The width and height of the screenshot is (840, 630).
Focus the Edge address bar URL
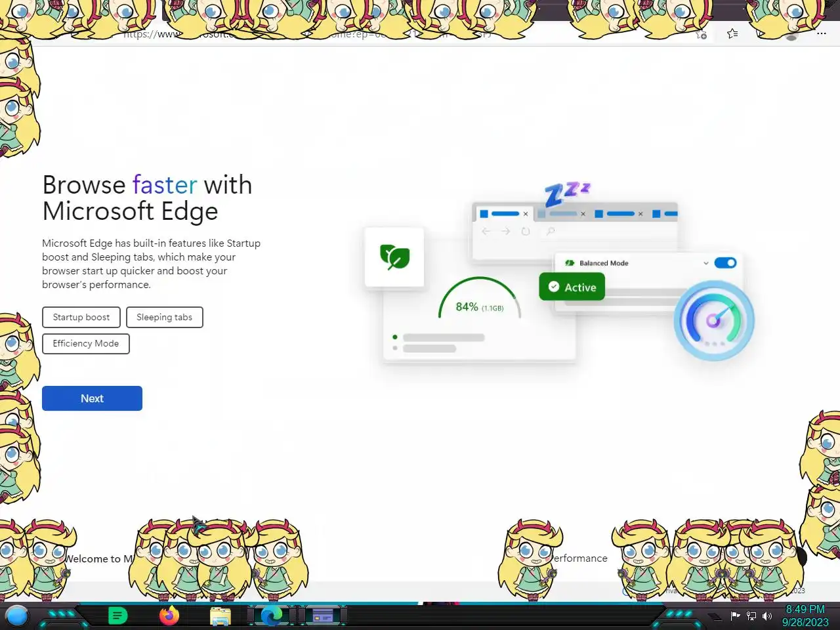(x=308, y=34)
